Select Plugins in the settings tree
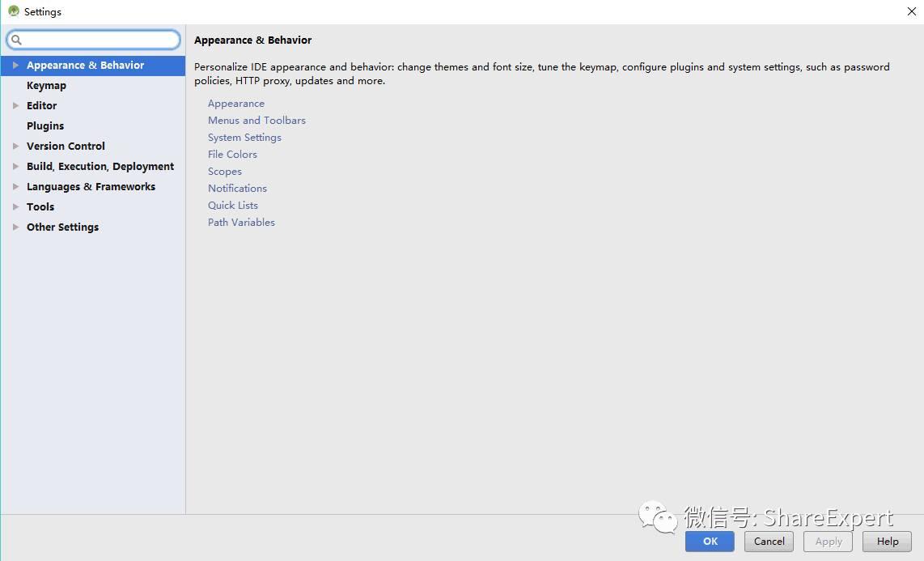Screen dimensions: 924x561 pos(45,126)
